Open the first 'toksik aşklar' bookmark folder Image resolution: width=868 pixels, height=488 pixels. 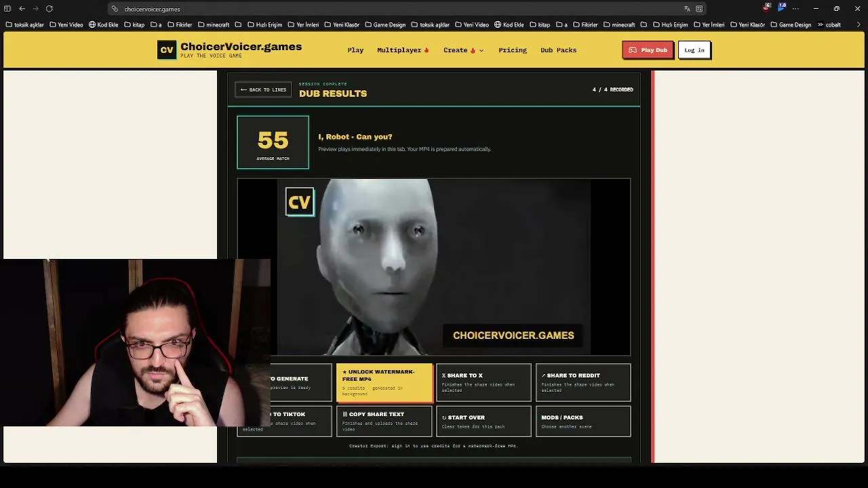point(24,25)
